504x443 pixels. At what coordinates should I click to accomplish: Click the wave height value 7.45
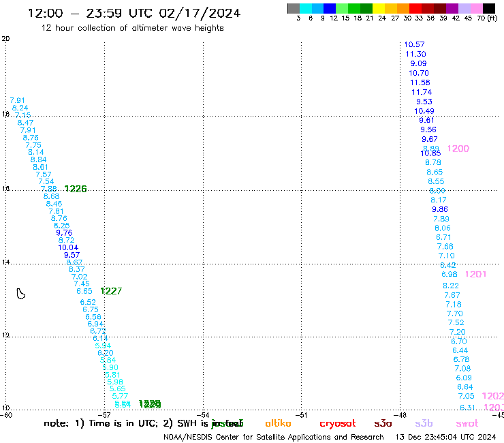(82, 284)
